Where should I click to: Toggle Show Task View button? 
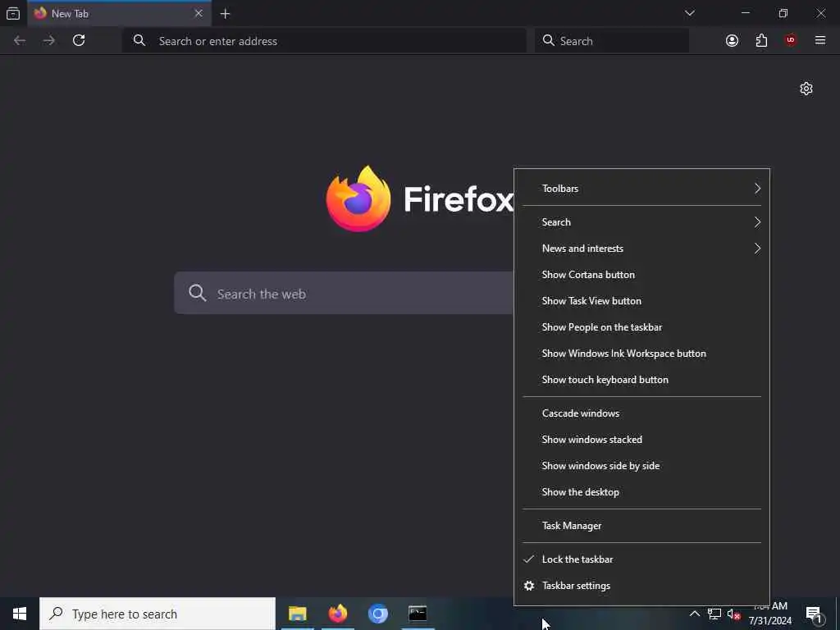point(641,300)
